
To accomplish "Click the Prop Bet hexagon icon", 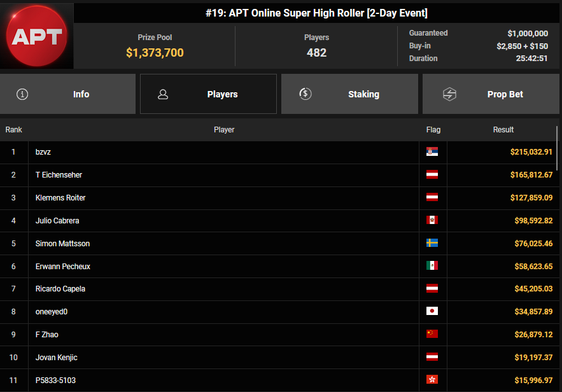I will pyautogui.click(x=449, y=94).
